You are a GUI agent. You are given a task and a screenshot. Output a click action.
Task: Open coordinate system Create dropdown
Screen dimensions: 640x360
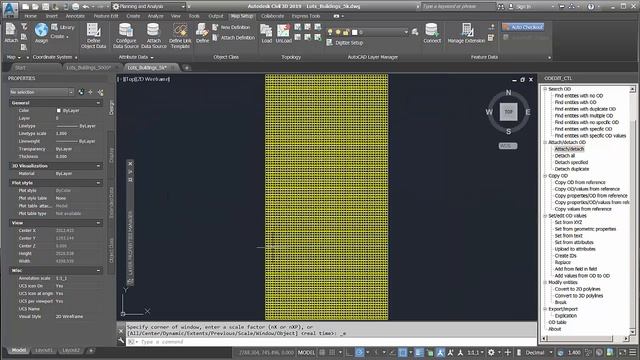[x=60, y=37]
